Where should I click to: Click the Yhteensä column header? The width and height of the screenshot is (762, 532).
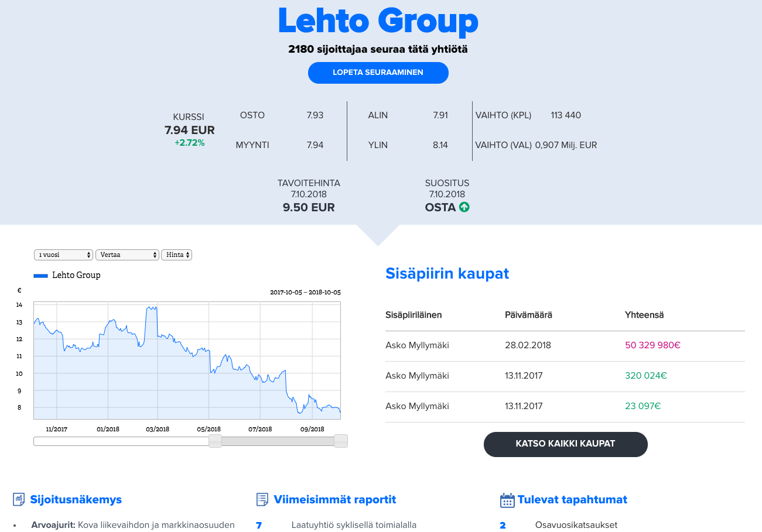click(644, 315)
